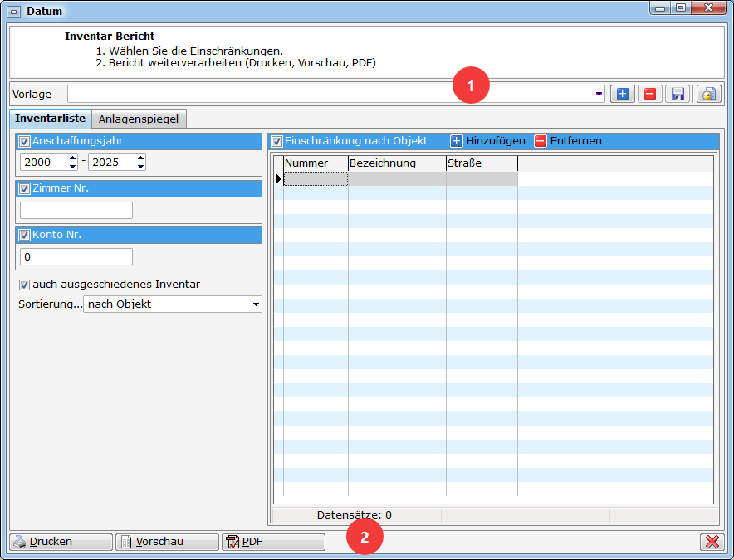Click the Straße column header
This screenshot has width=734, height=560.
[482, 163]
